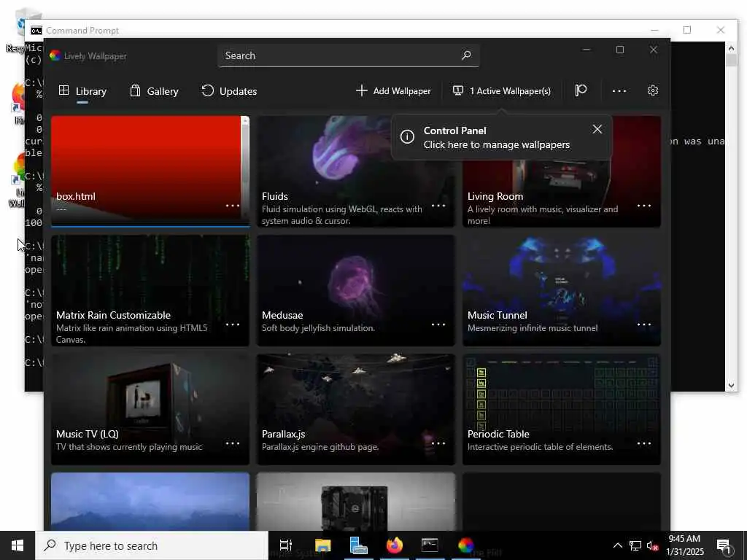Open Firefox from the taskbar
The width and height of the screenshot is (747, 560).
(395, 545)
